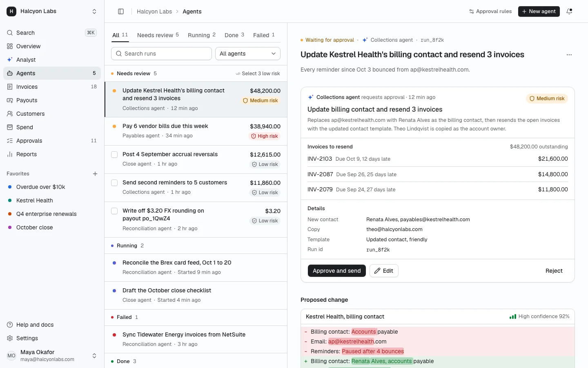Click the Edit button
The height and width of the screenshot is (368, 588).
pos(384,271)
